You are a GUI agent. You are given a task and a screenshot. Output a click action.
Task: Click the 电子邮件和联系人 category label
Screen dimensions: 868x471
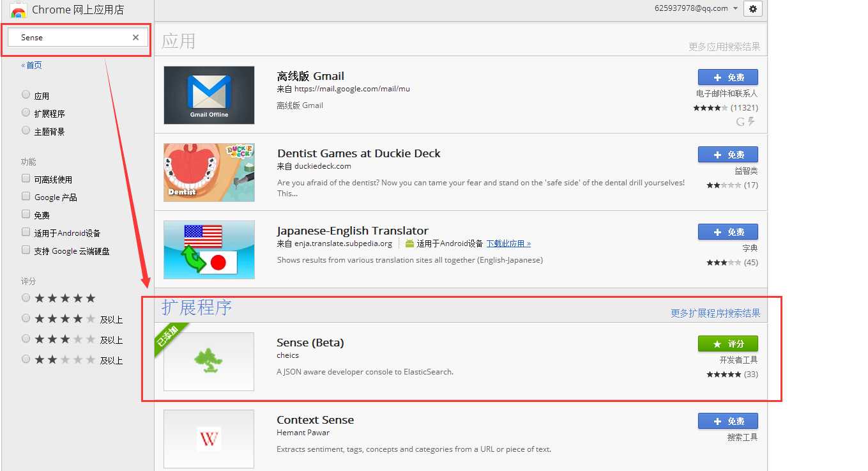pos(727,94)
